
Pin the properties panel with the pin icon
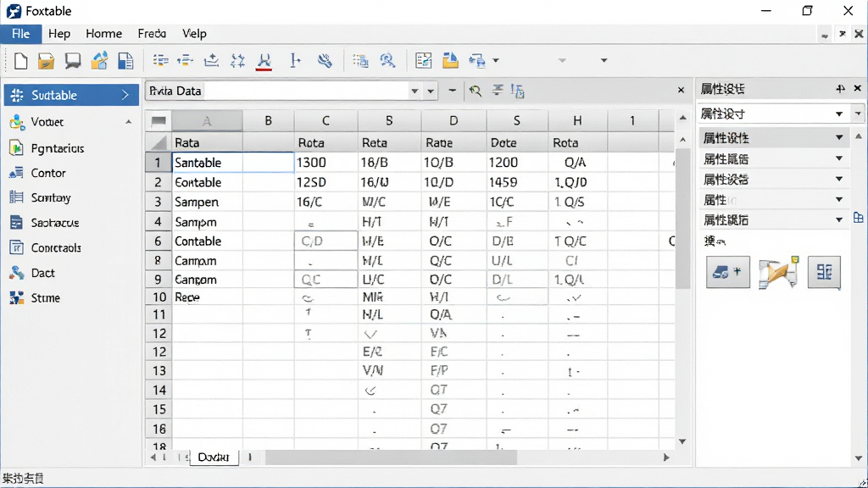[840, 88]
